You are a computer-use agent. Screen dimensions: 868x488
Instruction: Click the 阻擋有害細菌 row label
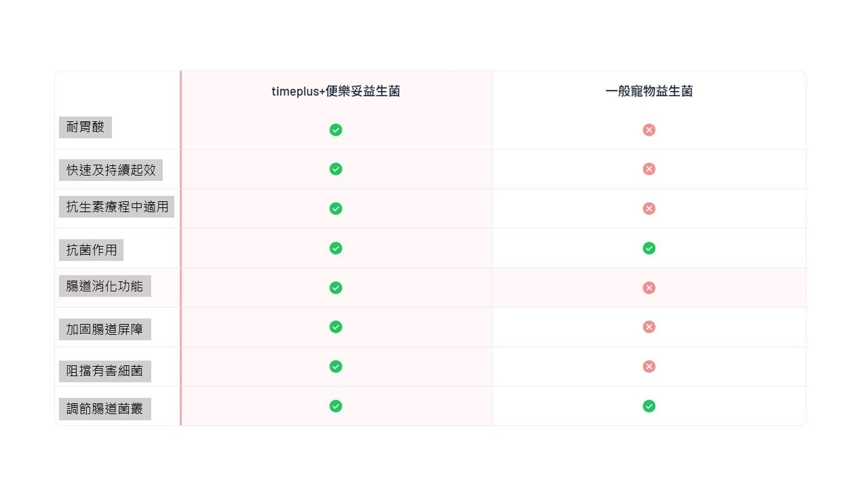pos(104,371)
